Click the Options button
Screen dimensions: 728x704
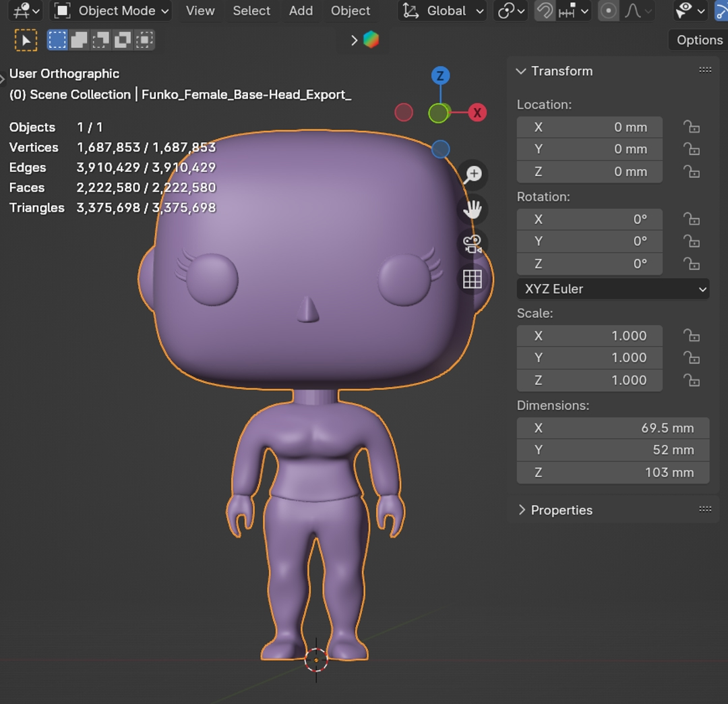(699, 40)
